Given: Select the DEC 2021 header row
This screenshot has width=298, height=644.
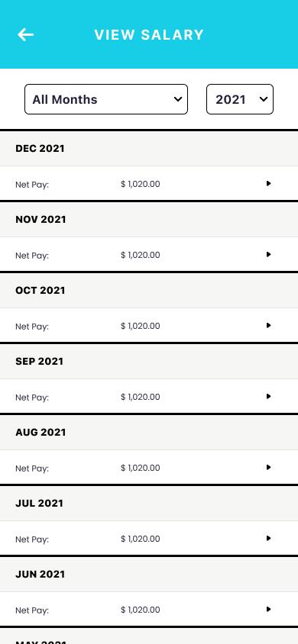Looking at the screenshot, I should coord(149,149).
